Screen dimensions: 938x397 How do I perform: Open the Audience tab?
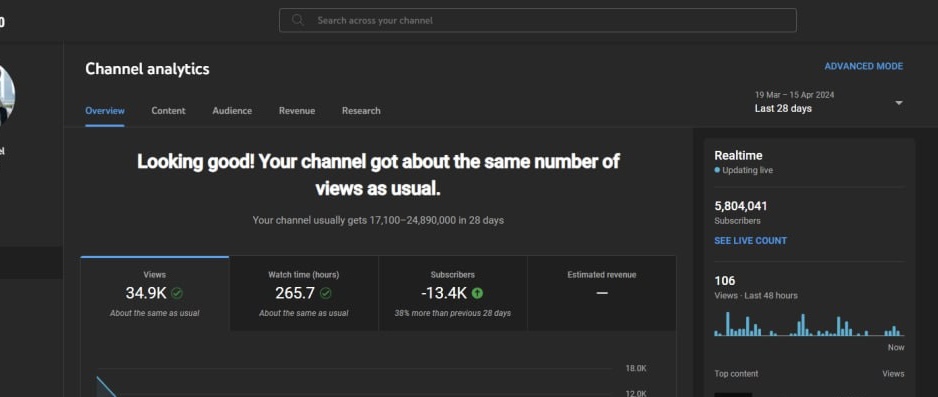(232, 111)
